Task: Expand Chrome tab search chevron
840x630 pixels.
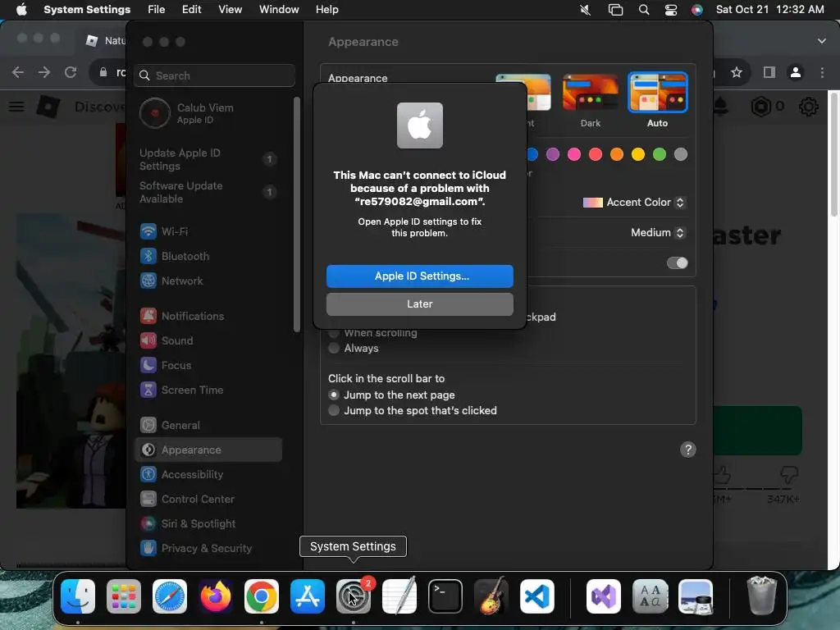Action: pos(821,41)
